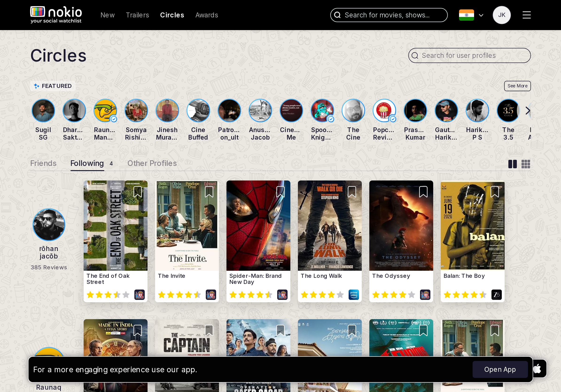Click the 385 Reviews text

(x=49, y=267)
